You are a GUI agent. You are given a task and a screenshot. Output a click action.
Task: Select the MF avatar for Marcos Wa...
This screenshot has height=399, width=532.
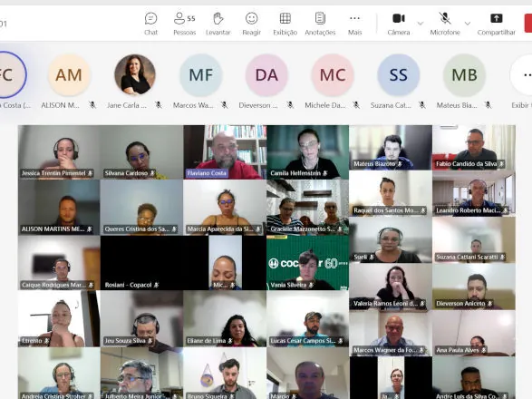tap(201, 75)
